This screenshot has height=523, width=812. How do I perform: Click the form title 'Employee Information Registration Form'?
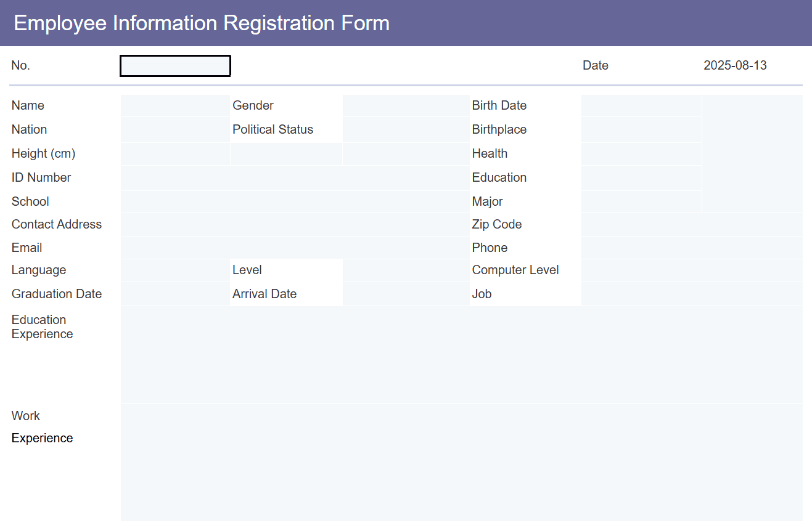coord(202,23)
